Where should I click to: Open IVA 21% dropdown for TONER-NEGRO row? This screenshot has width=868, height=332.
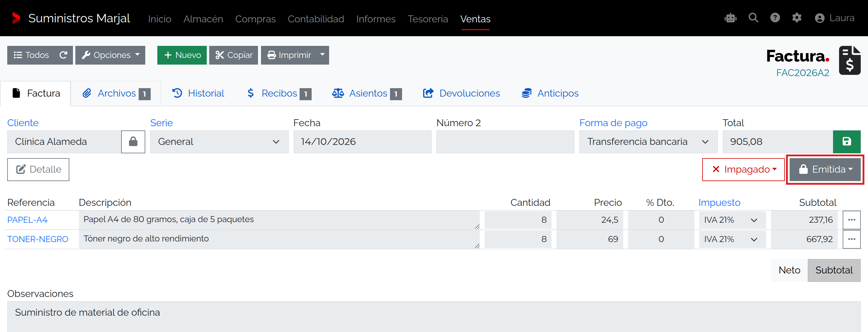(732, 239)
